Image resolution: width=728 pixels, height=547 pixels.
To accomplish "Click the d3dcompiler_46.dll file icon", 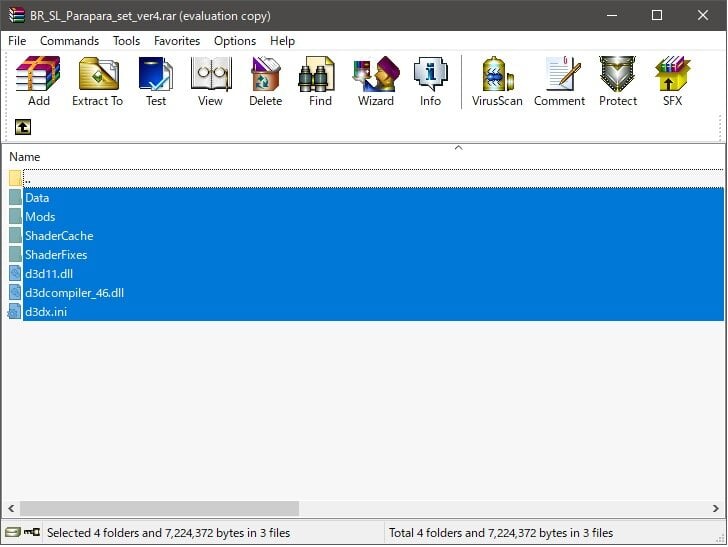I will pos(15,293).
